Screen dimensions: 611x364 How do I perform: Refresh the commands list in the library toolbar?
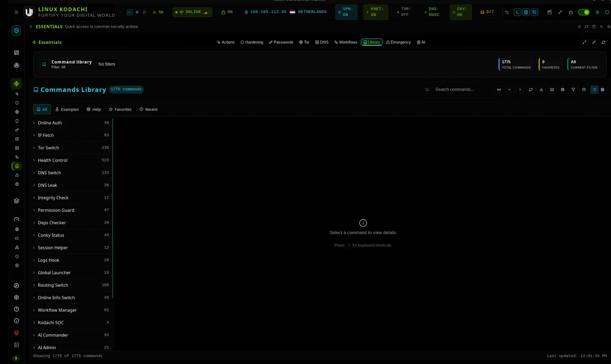pos(530,89)
